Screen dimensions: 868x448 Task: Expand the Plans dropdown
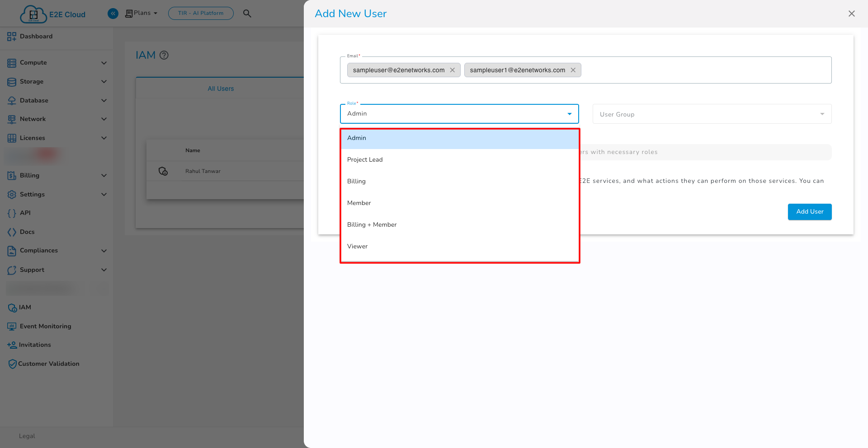point(142,13)
